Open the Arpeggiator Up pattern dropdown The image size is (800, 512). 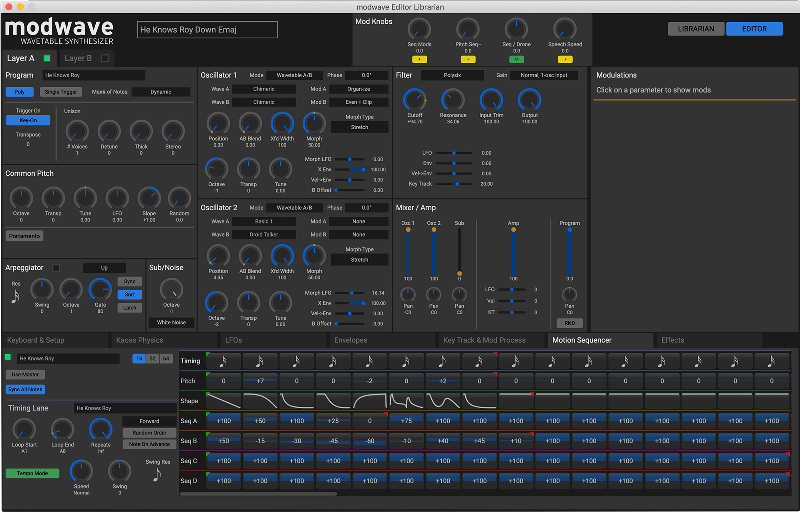pos(104,268)
